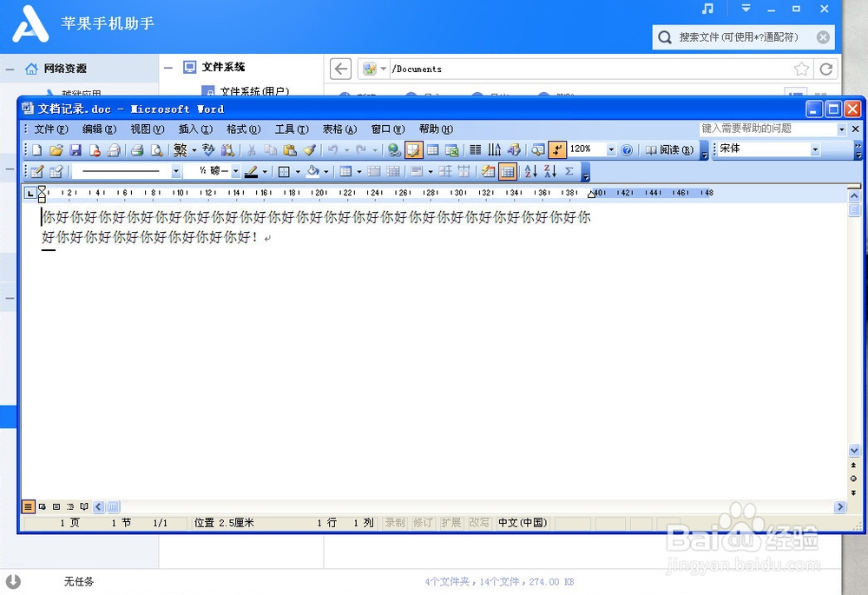Click the 繁 Chinese conversion icon

[x=181, y=149]
